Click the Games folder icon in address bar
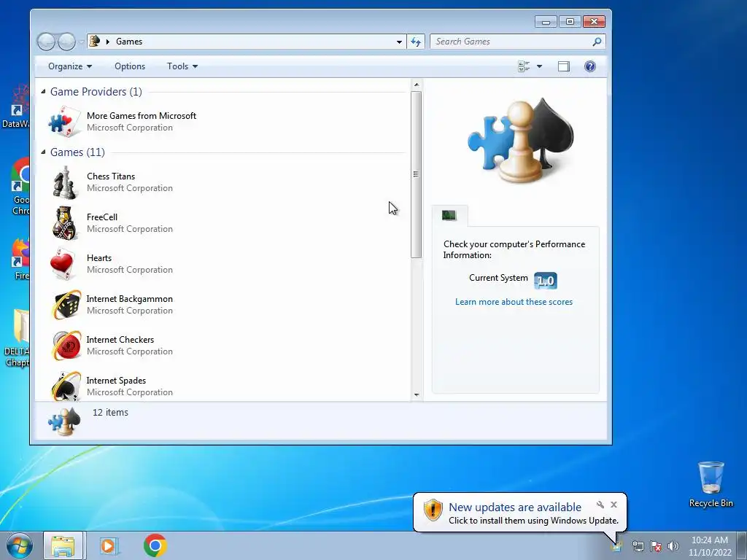Screen dimensions: 747x560 95,42
